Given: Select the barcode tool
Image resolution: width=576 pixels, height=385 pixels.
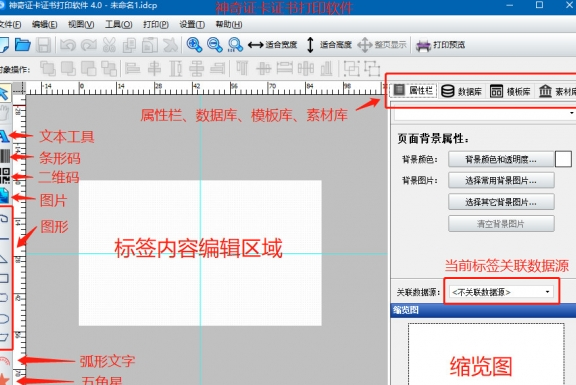Looking at the screenshot, I should (5, 156).
